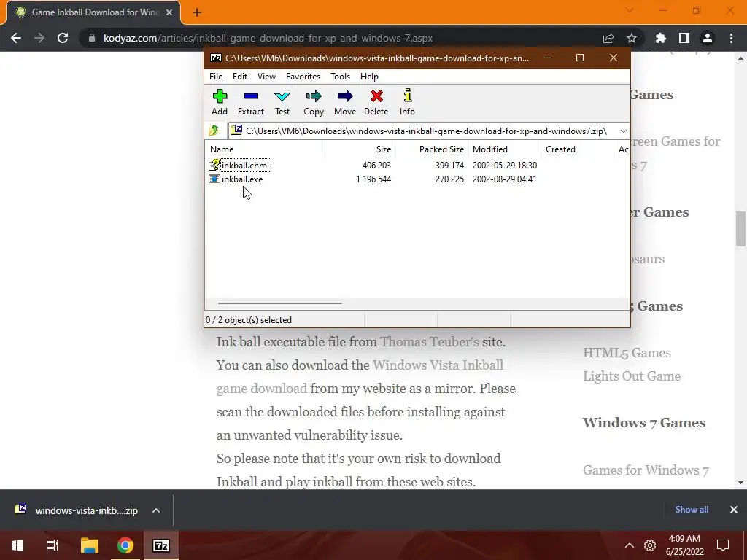
Task: Open the View menu in 7-Zip
Action: pos(266,76)
